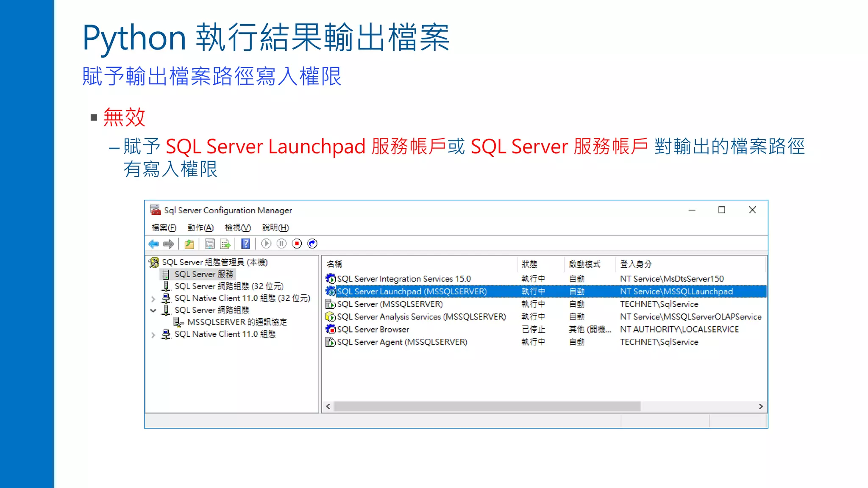Click the scroll left arrow of services list

pyautogui.click(x=328, y=406)
